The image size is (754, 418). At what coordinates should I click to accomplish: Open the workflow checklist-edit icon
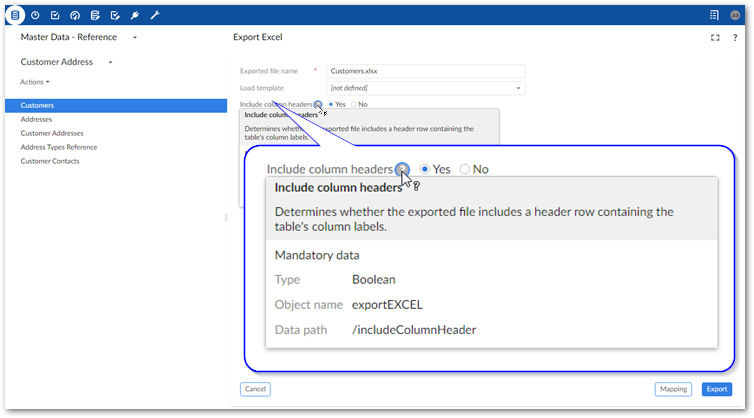[115, 15]
